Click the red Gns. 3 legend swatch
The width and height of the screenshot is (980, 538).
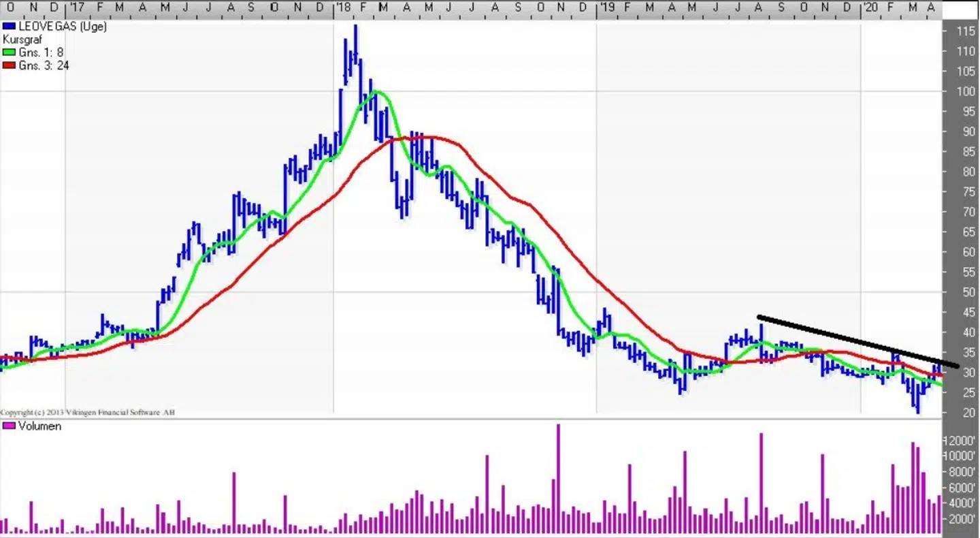pyautogui.click(x=7, y=65)
